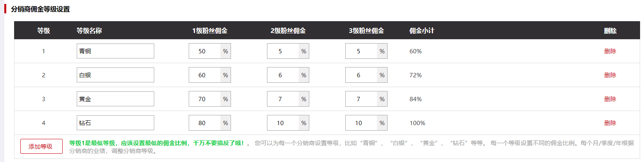Click the 佣金小计 column header
This screenshot has width=644, height=162.
pyautogui.click(x=422, y=31)
